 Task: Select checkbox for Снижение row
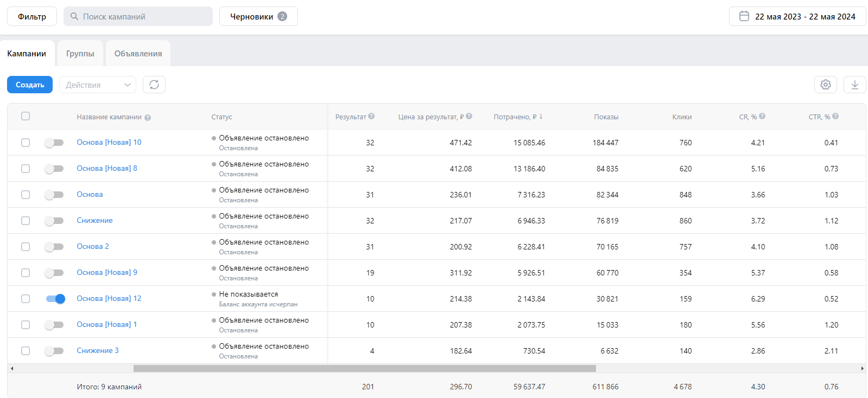pyautogui.click(x=26, y=221)
